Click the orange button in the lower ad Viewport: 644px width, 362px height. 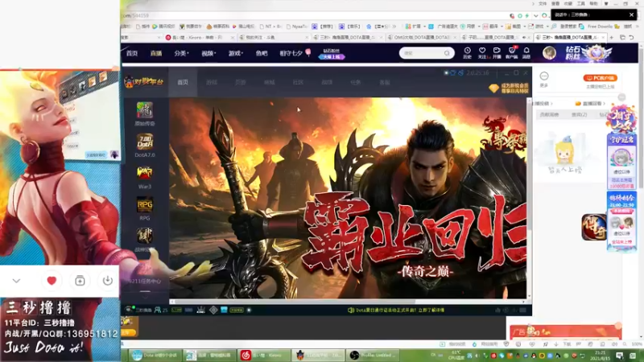pos(128,332)
